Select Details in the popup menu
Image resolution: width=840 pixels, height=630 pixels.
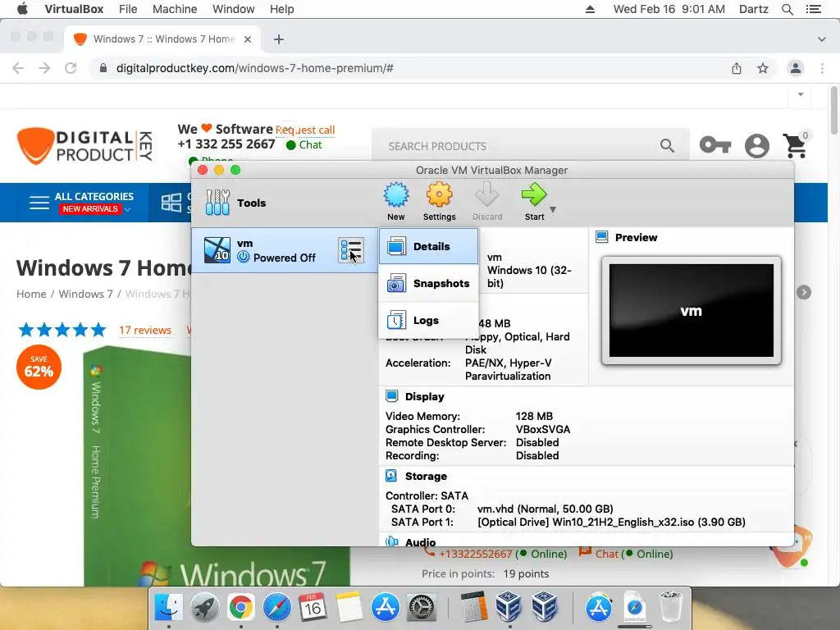[428, 246]
